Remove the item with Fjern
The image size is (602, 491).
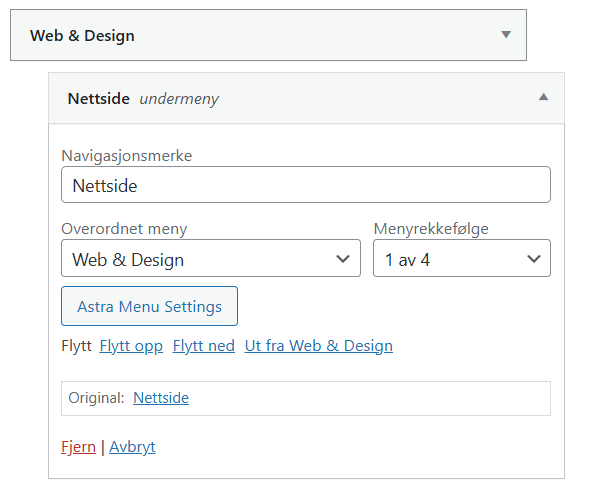78,447
